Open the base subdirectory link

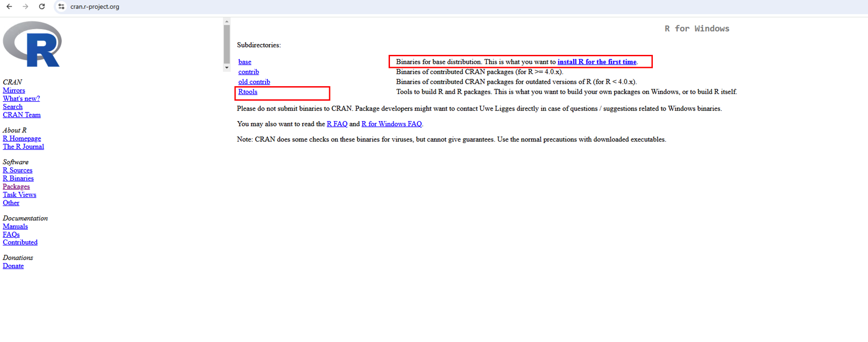click(x=245, y=62)
